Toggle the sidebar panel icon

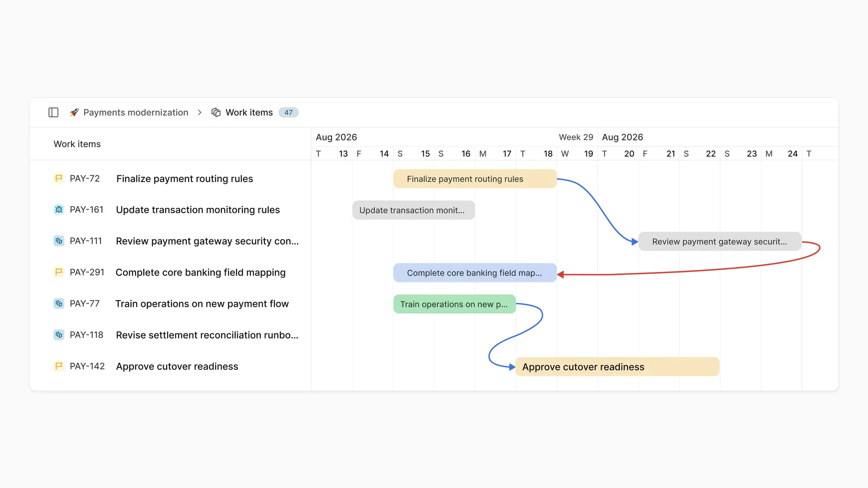click(53, 113)
